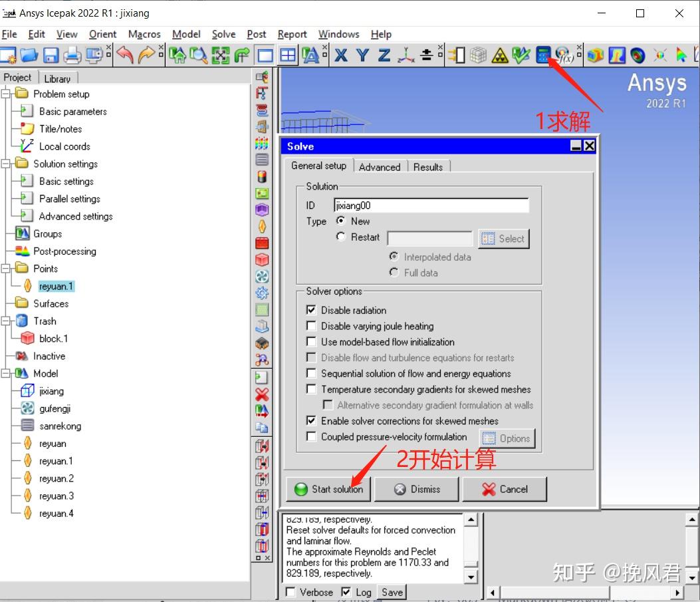Save project with the floppy disk icon
Image resolution: width=700 pixels, height=602 pixels.
pyautogui.click(x=51, y=55)
